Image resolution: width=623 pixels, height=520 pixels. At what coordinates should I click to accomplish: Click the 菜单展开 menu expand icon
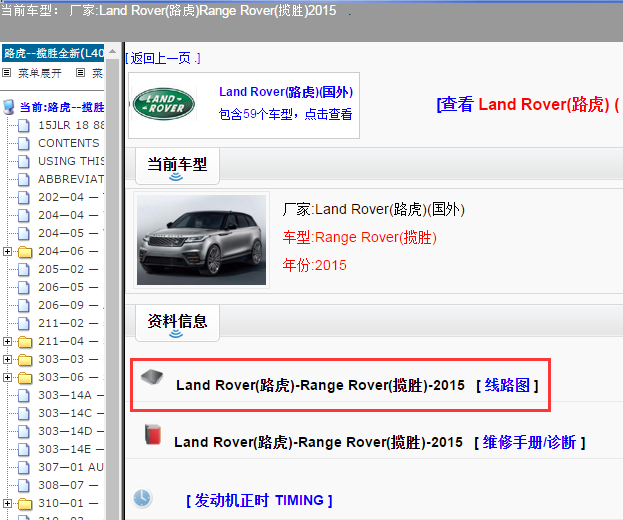click(6, 72)
